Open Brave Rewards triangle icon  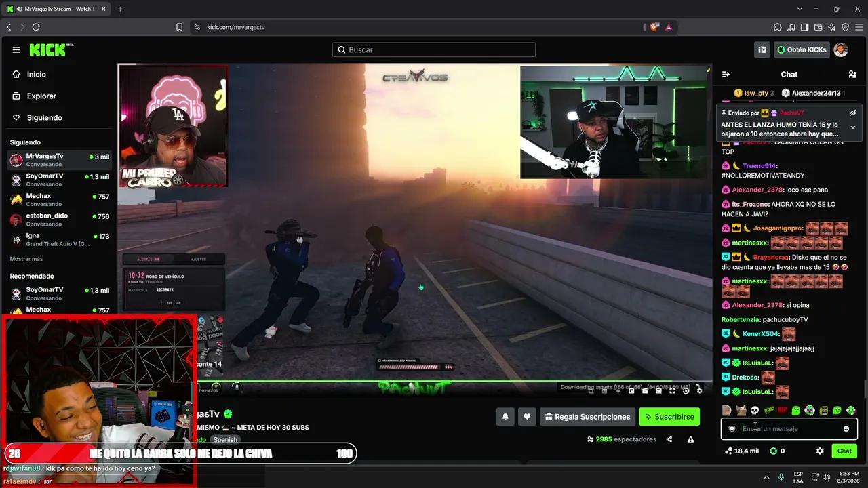click(669, 27)
